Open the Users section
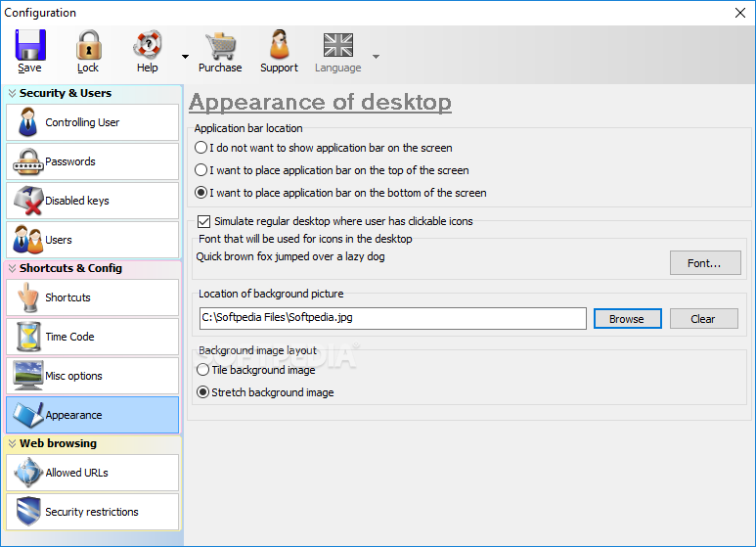 pos(93,240)
